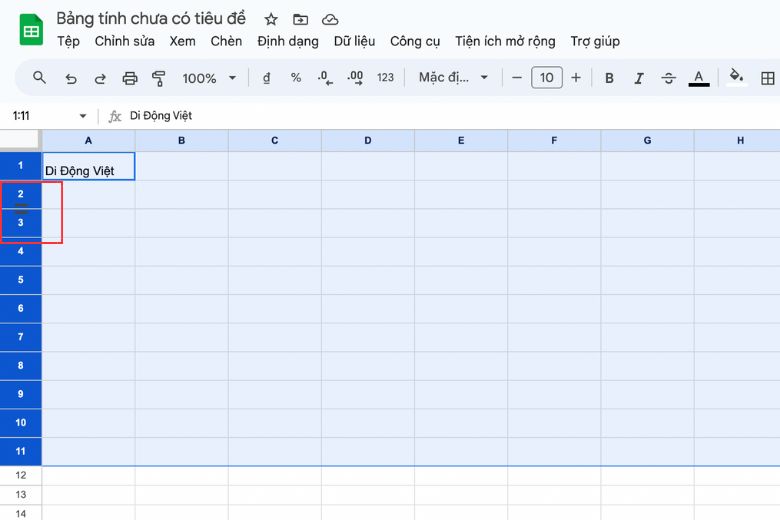The image size is (780, 520).
Task: Open the Chỉnh sửa menu
Action: pos(124,41)
